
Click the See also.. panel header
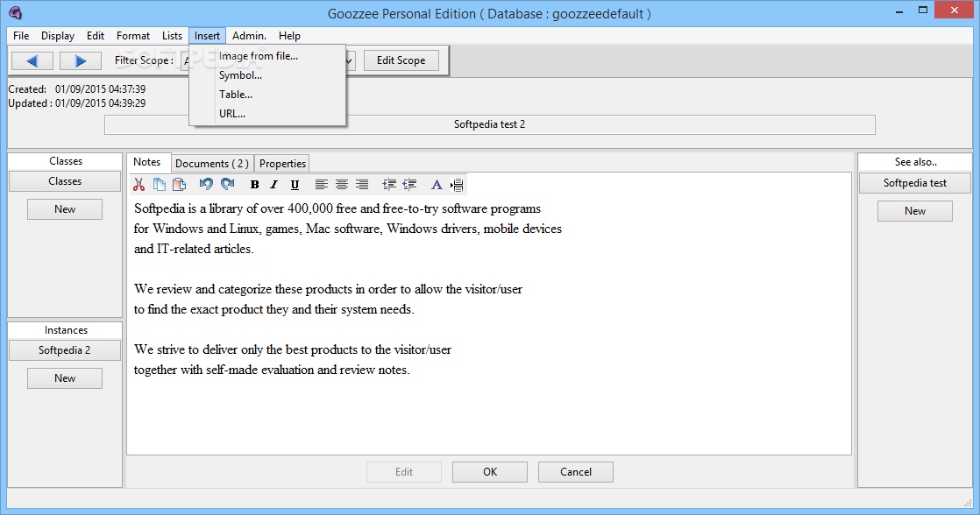point(916,162)
